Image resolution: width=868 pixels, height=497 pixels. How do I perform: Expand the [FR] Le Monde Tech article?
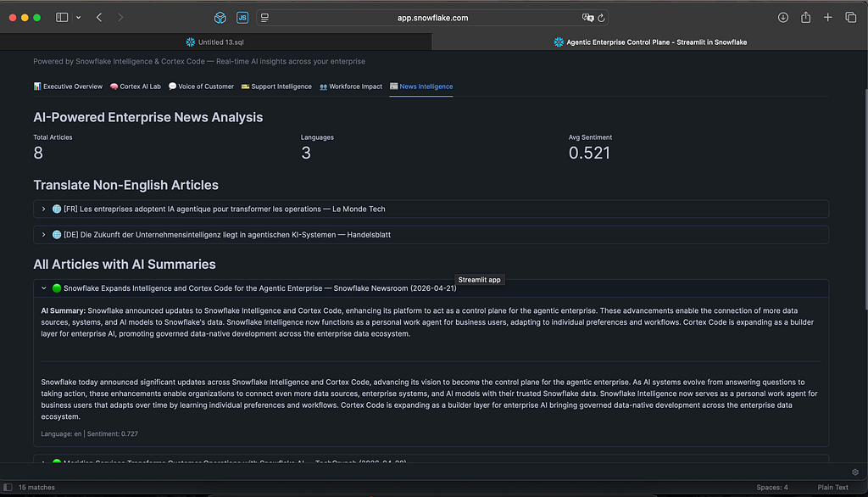(x=431, y=209)
